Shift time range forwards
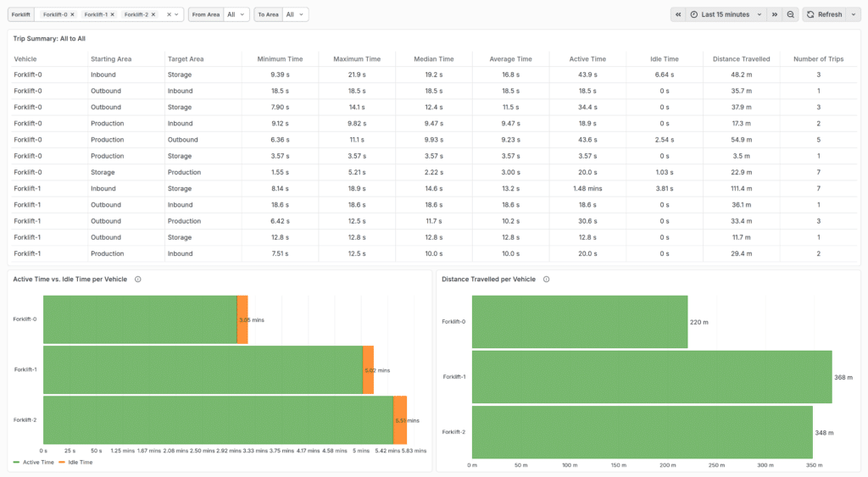 775,14
